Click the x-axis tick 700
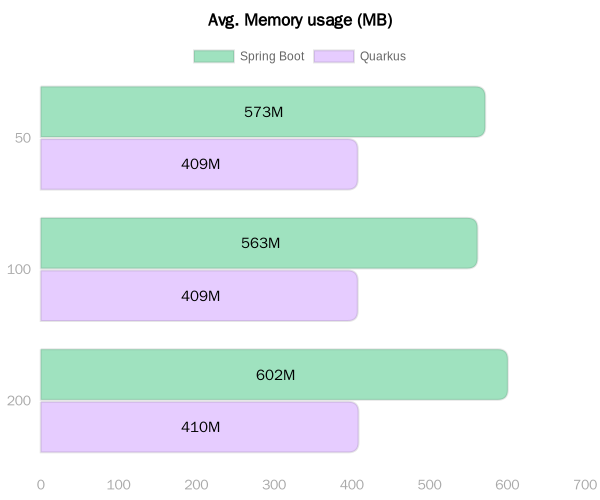This screenshot has width=600, height=500. 585,485
